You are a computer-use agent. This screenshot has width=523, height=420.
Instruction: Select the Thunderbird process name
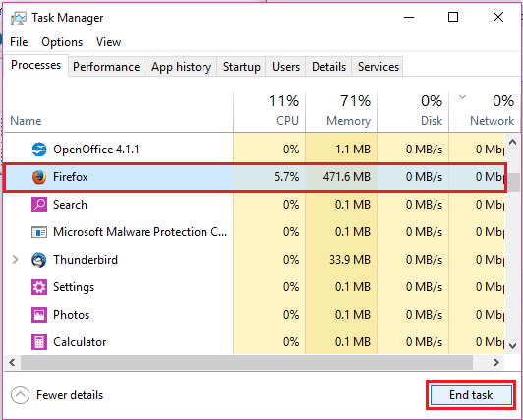pos(86,260)
